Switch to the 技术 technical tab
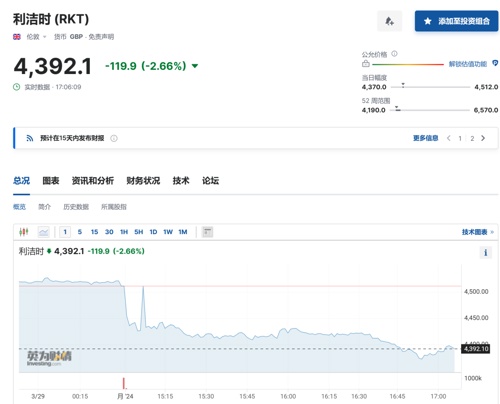This screenshot has height=404, width=500. (x=181, y=181)
